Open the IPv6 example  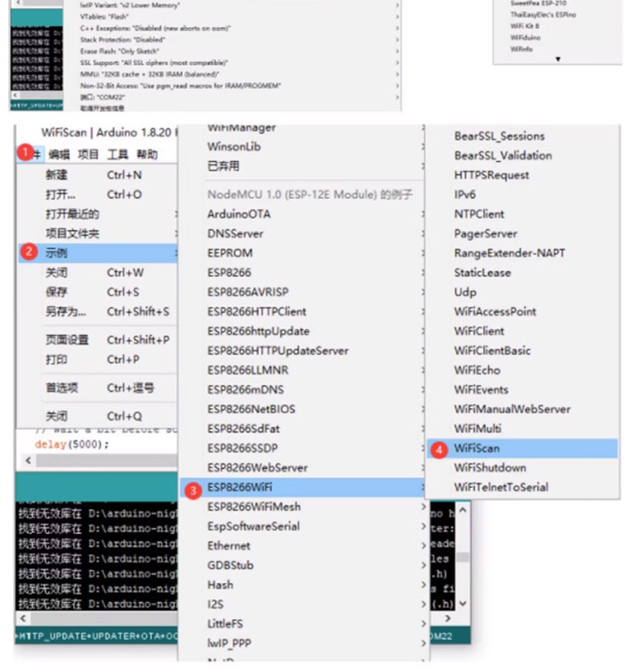tap(522, 194)
